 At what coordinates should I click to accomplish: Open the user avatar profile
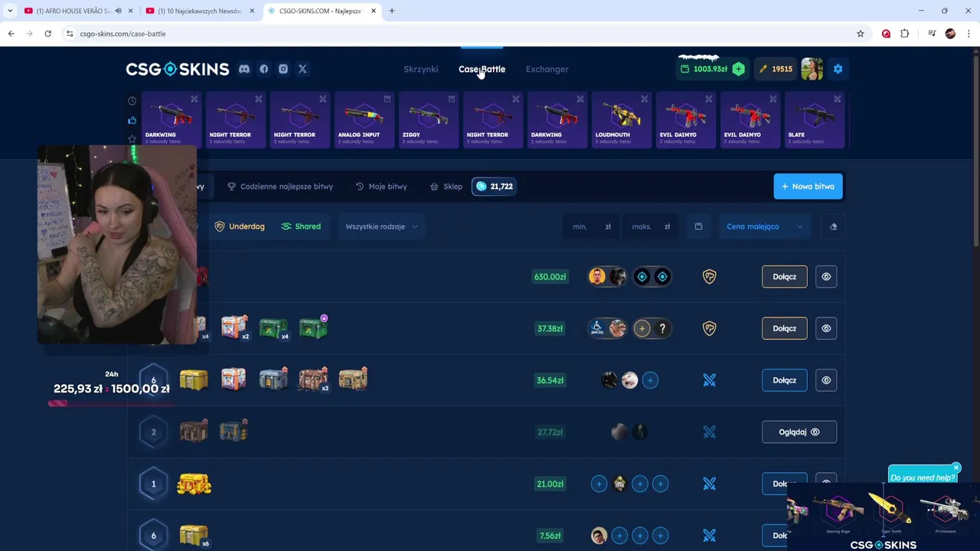tap(812, 69)
